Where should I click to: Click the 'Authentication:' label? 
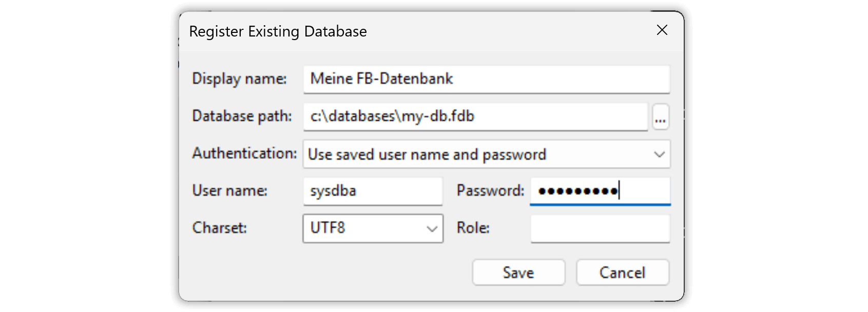coord(244,153)
